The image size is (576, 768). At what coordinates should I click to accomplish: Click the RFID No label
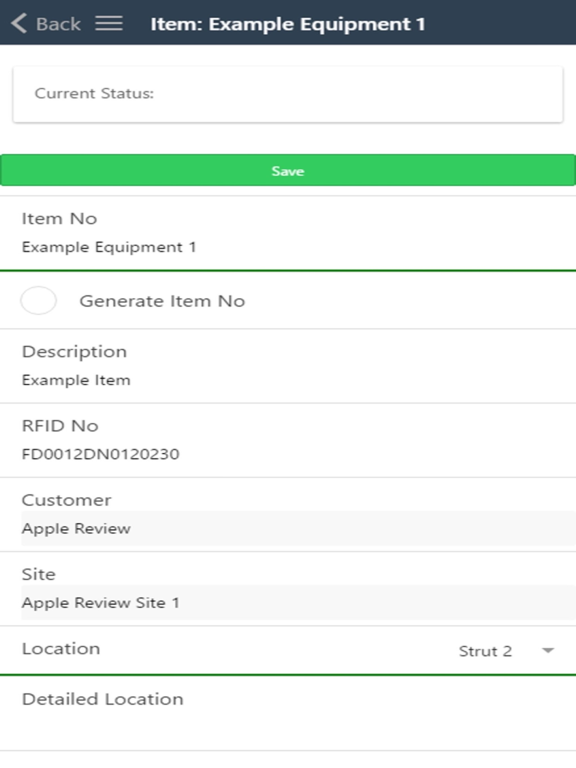pos(60,426)
